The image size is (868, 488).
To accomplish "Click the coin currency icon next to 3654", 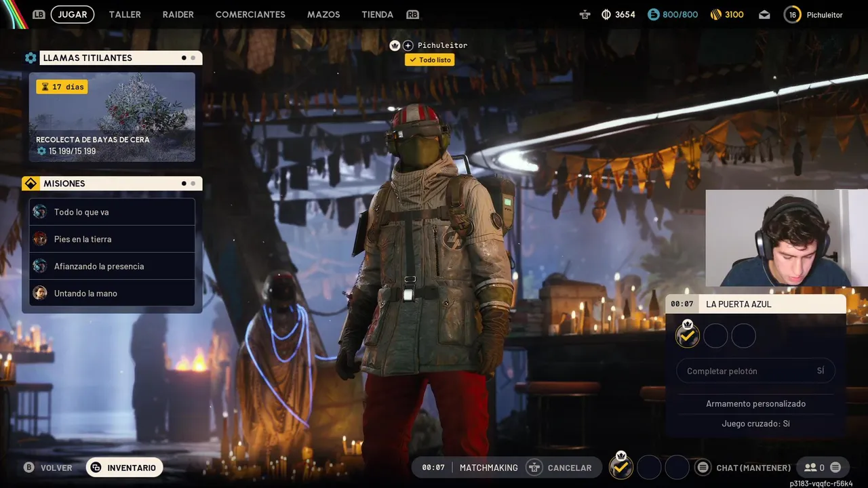I will 606,14.
